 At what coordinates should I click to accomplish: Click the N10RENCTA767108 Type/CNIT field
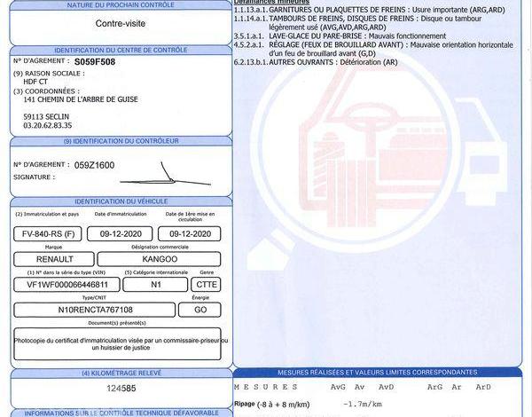tap(95, 310)
